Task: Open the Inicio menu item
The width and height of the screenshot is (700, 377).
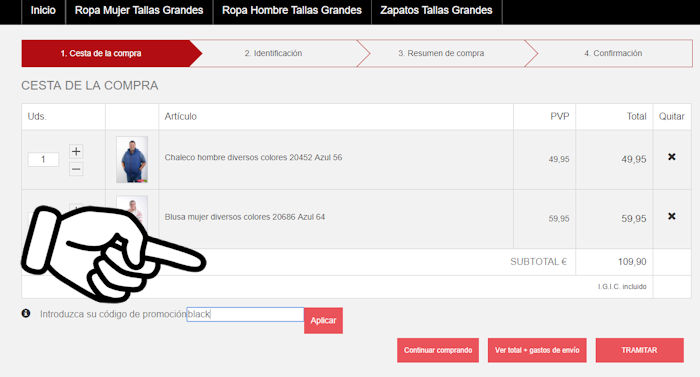Action: tap(43, 11)
